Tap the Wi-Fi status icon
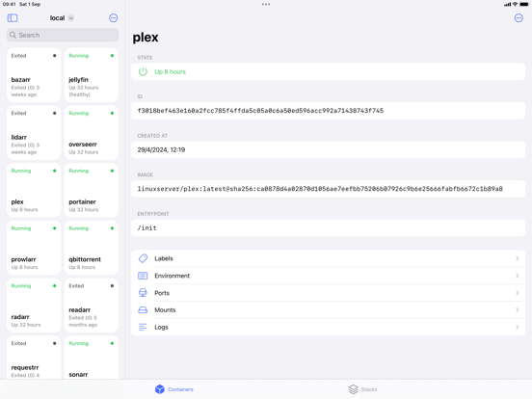This screenshot has height=399, width=532. point(515,5)
